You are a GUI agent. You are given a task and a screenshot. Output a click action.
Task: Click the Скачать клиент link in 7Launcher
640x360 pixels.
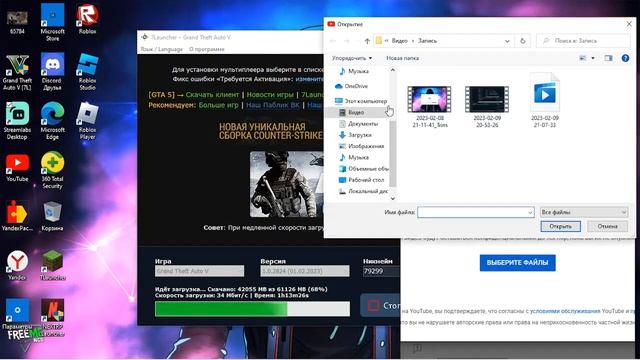click(x=212, y=95)
